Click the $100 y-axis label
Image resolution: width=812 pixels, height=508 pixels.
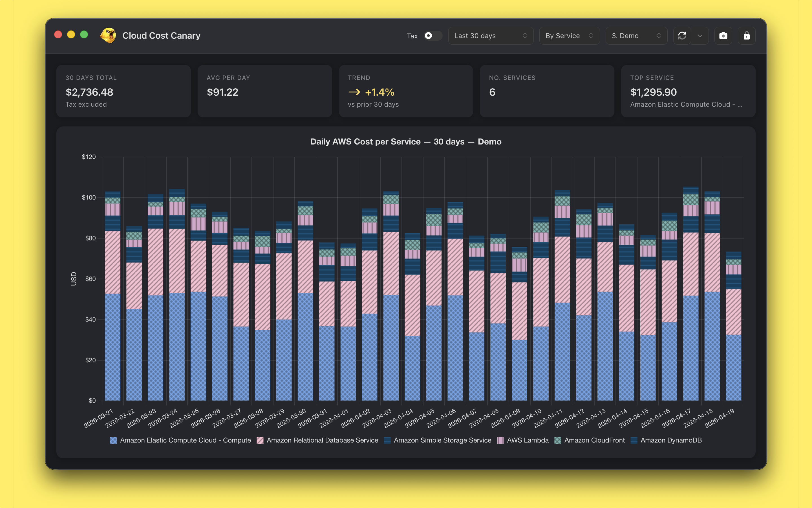point(89,198)
